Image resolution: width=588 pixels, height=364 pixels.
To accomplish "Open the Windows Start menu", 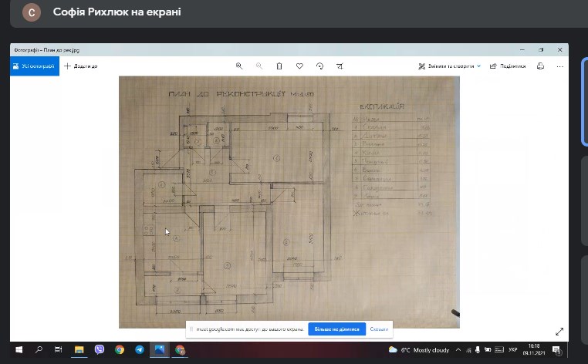I will [x=19, y=350].
